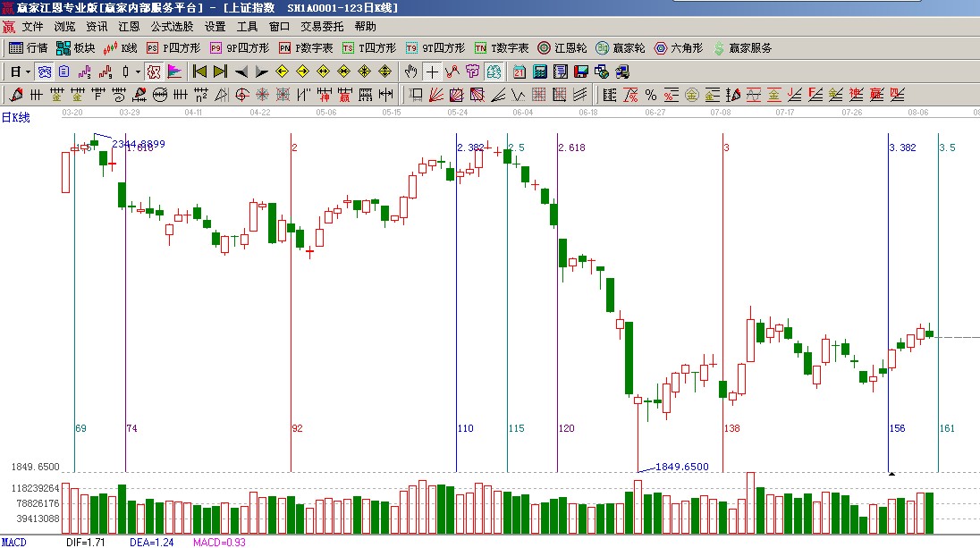Click the 江恩轮 button

562,48
